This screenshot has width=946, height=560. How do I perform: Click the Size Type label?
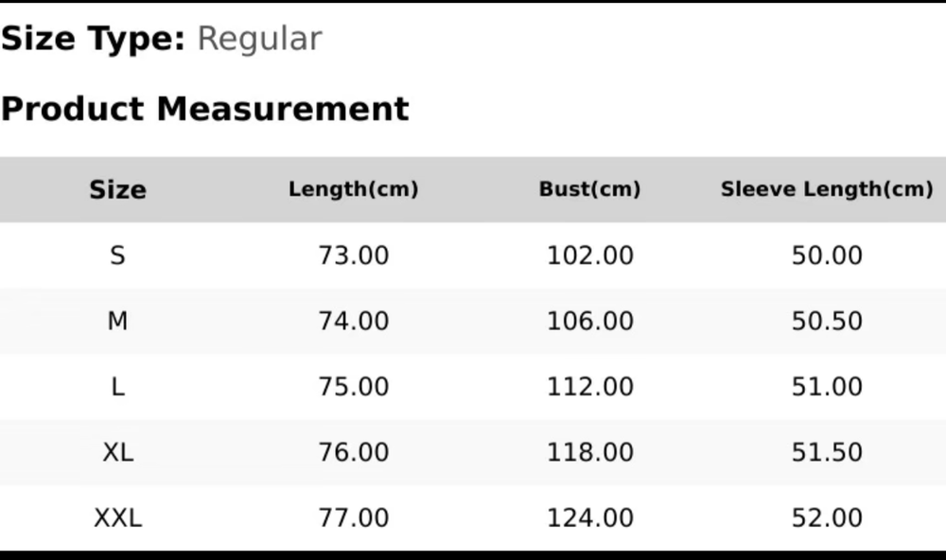coord(93,39)
